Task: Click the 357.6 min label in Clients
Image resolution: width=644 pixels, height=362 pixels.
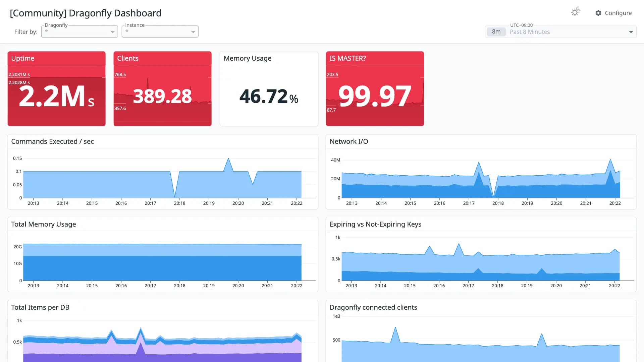Action: click(120, 108)
